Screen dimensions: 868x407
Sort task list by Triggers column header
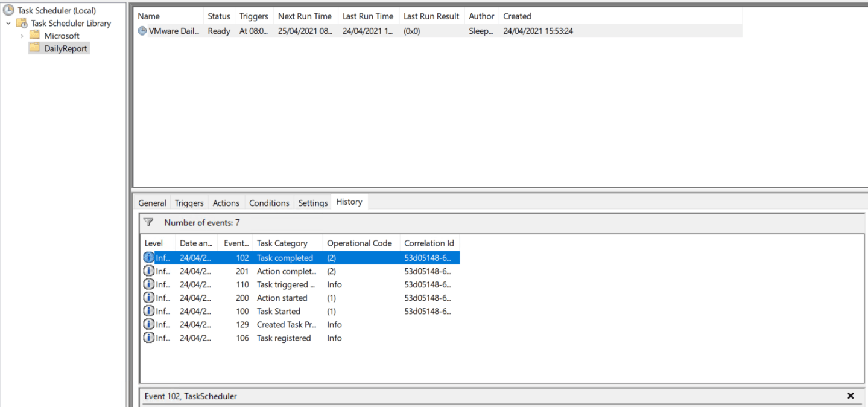coord(254,16)
